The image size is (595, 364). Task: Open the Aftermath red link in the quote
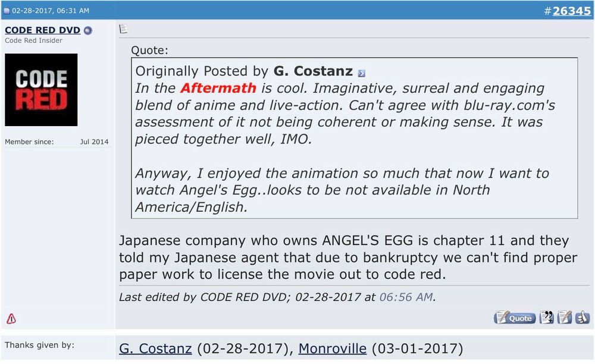[x=218, y=88]
